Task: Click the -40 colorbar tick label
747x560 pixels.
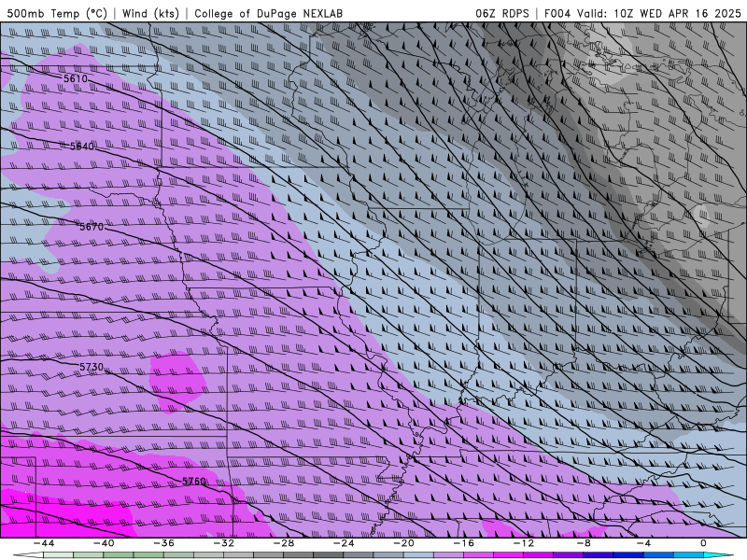Action: (x=104, y=543)
